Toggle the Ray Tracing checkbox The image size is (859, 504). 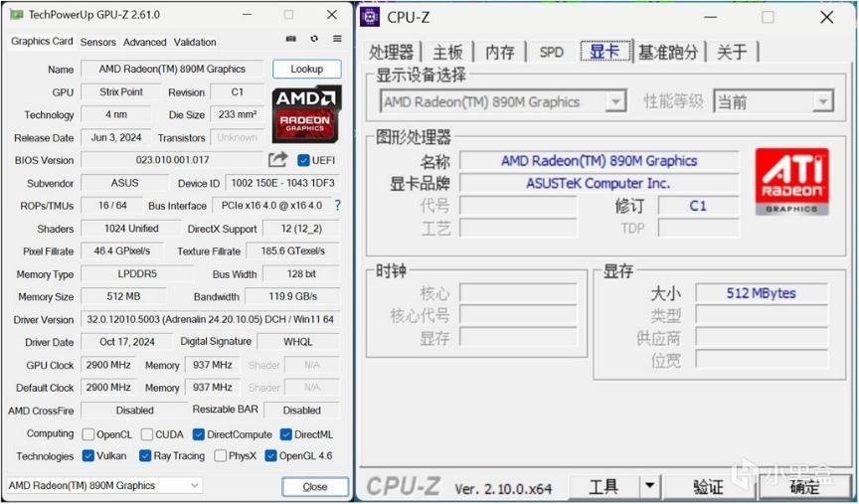coord(144,456)
